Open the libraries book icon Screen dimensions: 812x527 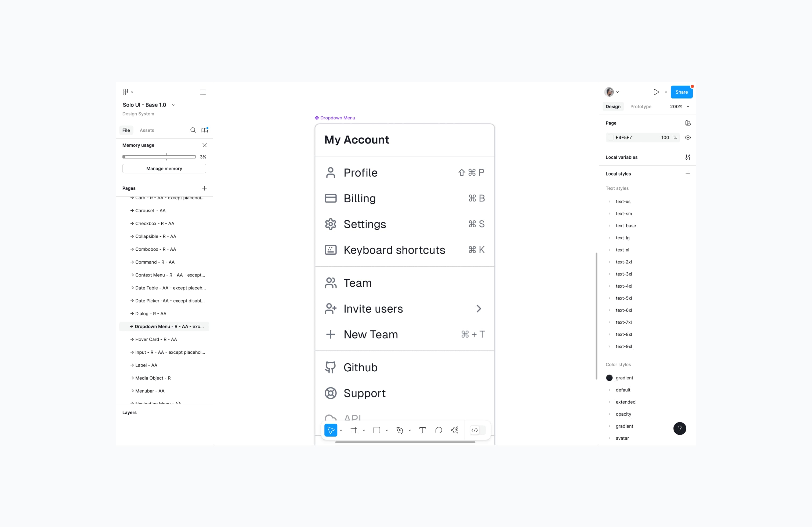click(205, 130)
